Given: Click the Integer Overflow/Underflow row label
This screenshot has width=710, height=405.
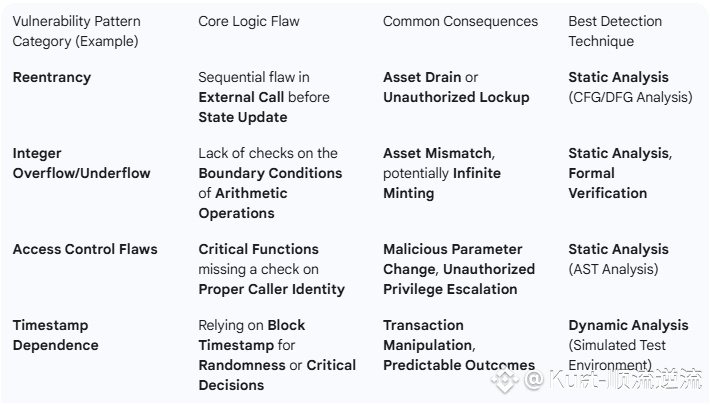Looking at the screenshot, I should tap(82, 163).
